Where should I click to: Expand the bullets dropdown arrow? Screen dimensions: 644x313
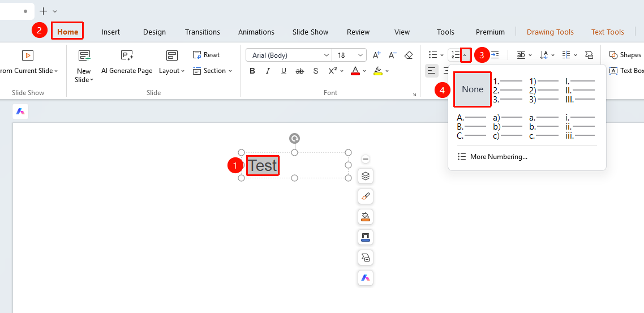click(x=442, y=55)
